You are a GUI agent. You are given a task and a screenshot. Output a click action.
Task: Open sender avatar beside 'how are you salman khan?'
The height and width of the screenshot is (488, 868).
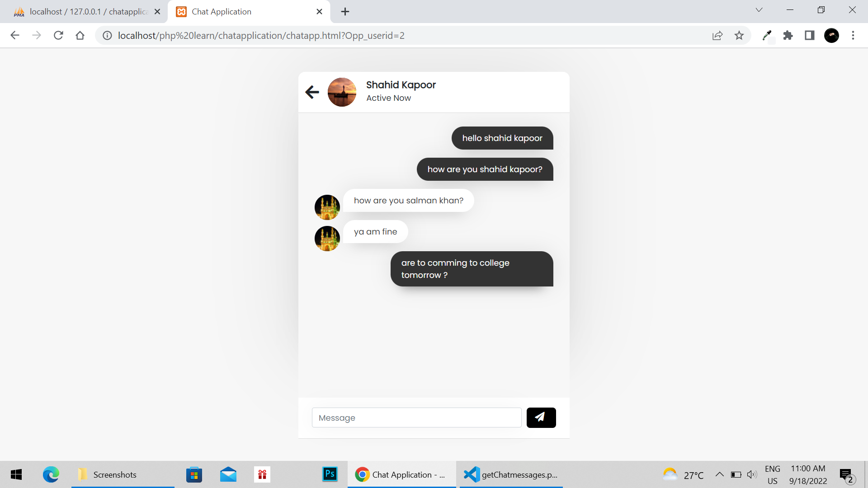click(327, 207)
